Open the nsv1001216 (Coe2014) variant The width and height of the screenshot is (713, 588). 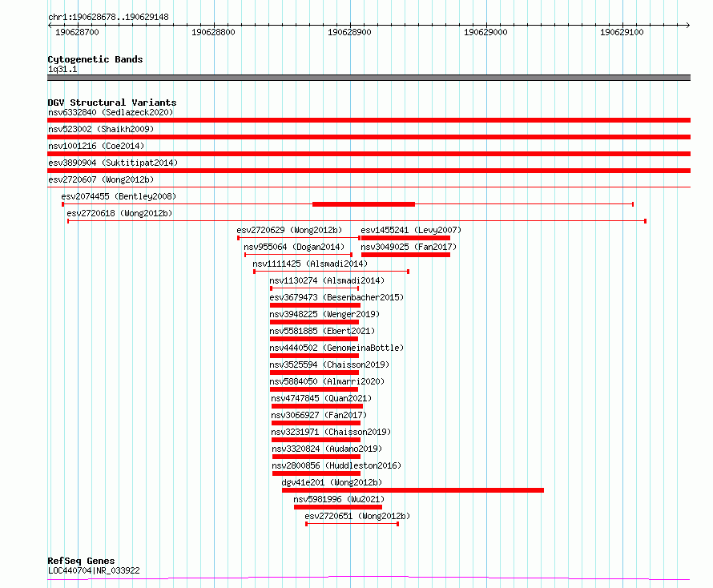[96, 146]
